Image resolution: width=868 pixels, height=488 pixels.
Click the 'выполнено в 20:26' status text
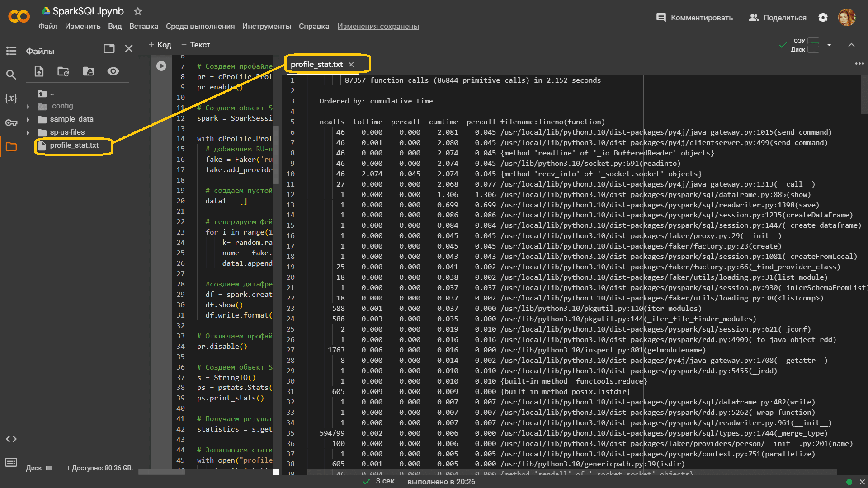click(x=441, y=482)
